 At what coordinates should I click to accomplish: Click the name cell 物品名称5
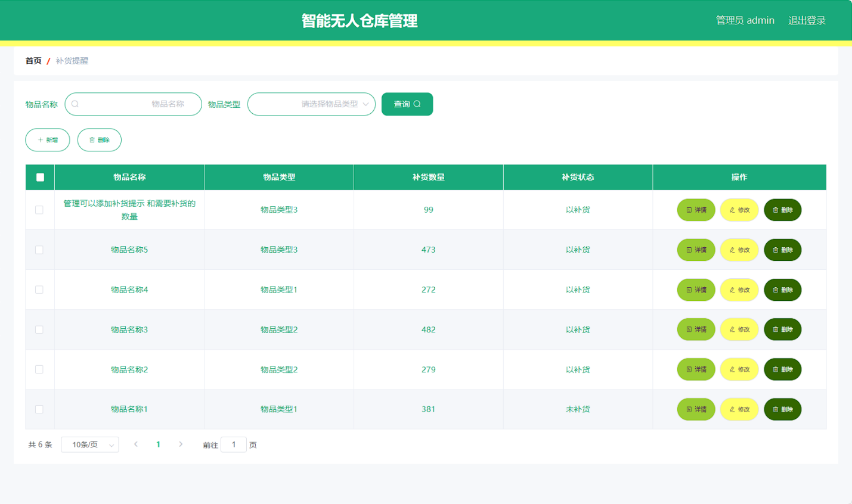pyautogui.click(x=129, y=250)
